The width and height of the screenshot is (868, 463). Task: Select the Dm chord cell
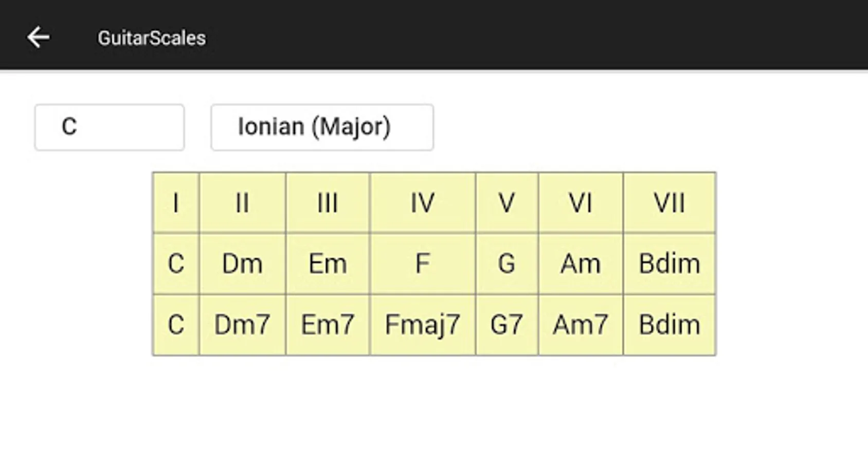click(242, 264)
